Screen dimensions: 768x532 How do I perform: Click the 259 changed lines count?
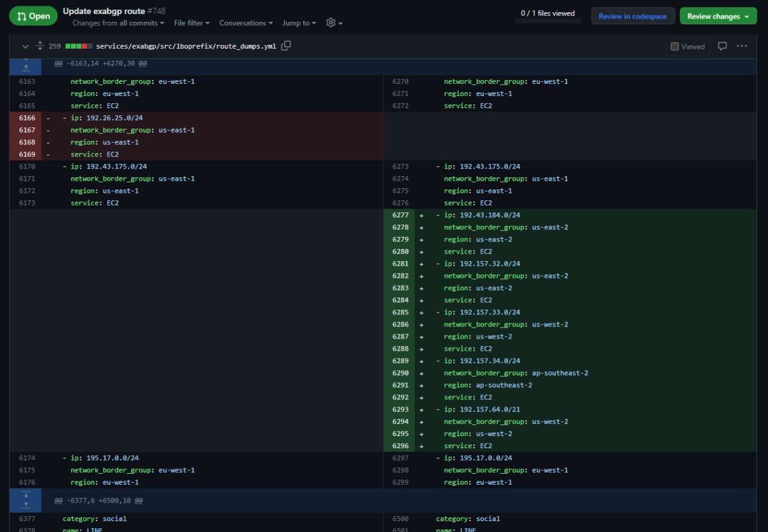54,46
